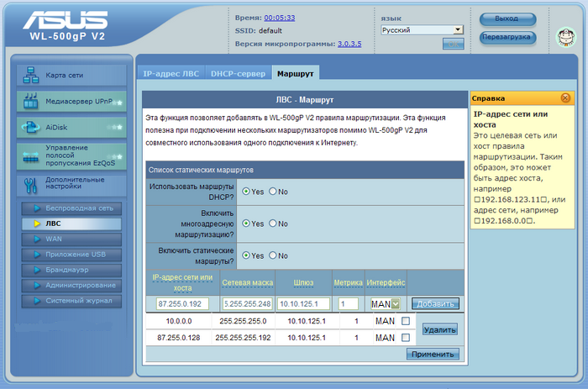Click yellow arrow icon next to ЛВС

tap(37, 223)
